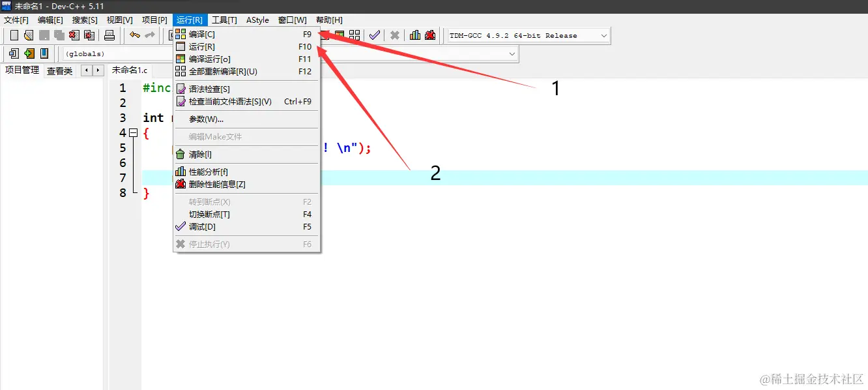Select 切换断点[T] F4 entry
The width and height of the screenshot is (868, 390).
click(x=246, y=214)
